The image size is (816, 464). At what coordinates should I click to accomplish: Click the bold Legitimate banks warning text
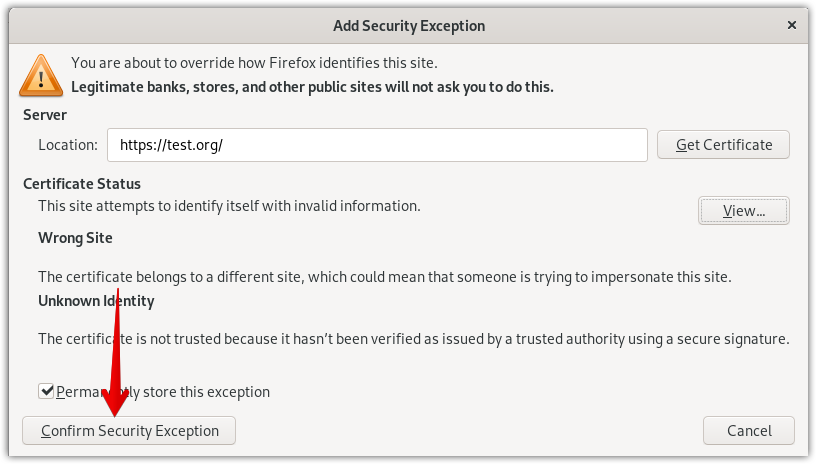312,87
